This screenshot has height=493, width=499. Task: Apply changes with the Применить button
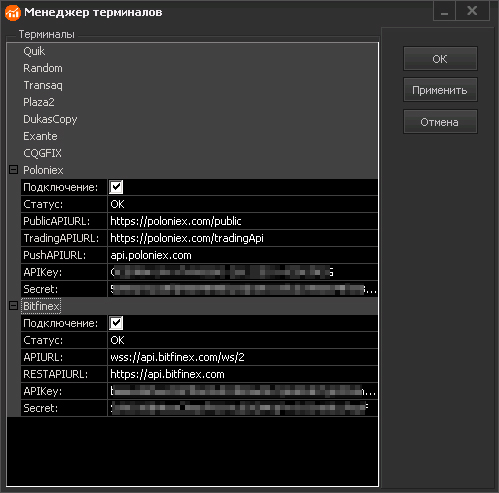[440, 90]
